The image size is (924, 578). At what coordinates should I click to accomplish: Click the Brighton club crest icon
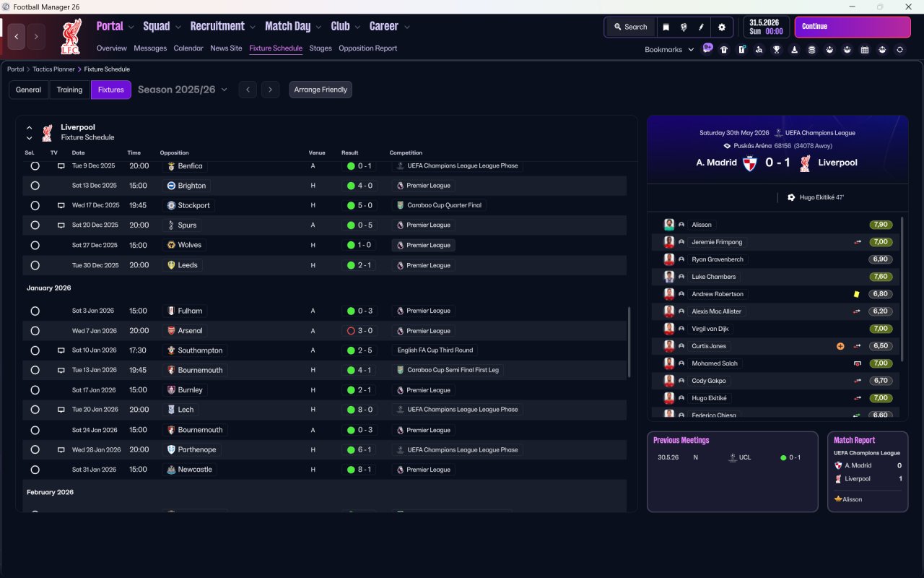click(171, 186)
